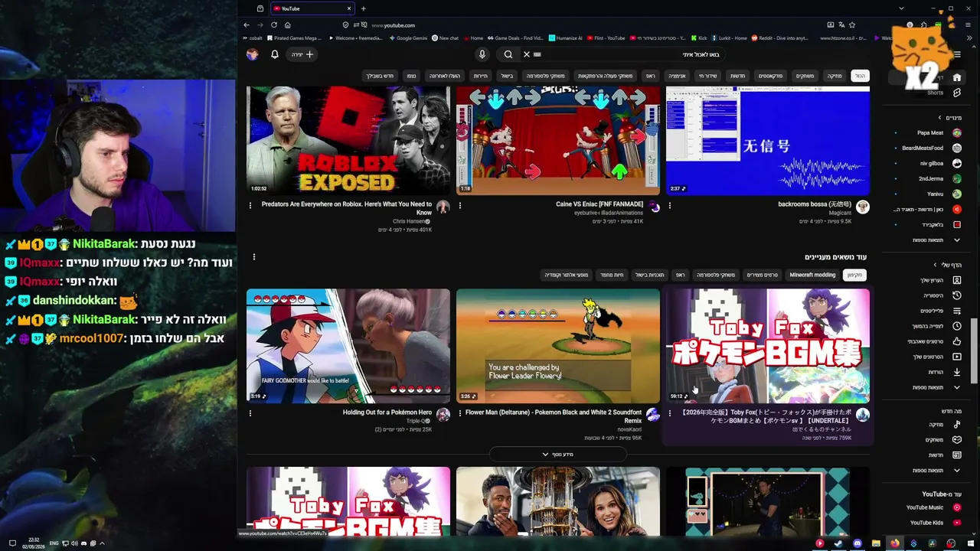
Task: Open YouTube notifications bell
Action: pyautogui.click(x=275, y=54)
